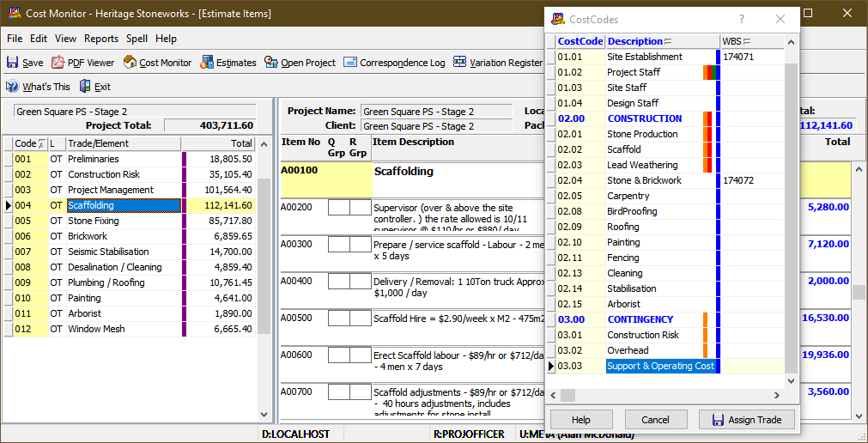The height and width of the screenshot is (443, 868).
Task: Select the Scaffold cost code 02.02
Action: (x=665, y=149)
